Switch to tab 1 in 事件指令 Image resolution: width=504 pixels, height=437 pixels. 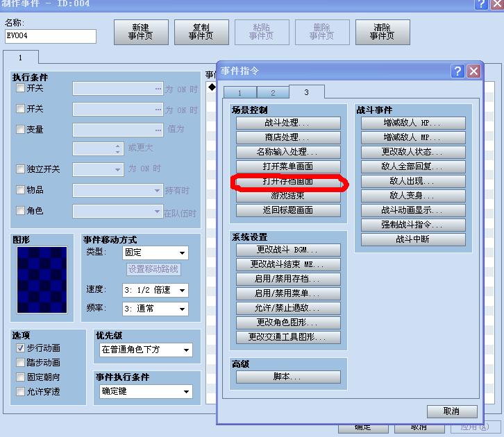[x=240, y=93]
